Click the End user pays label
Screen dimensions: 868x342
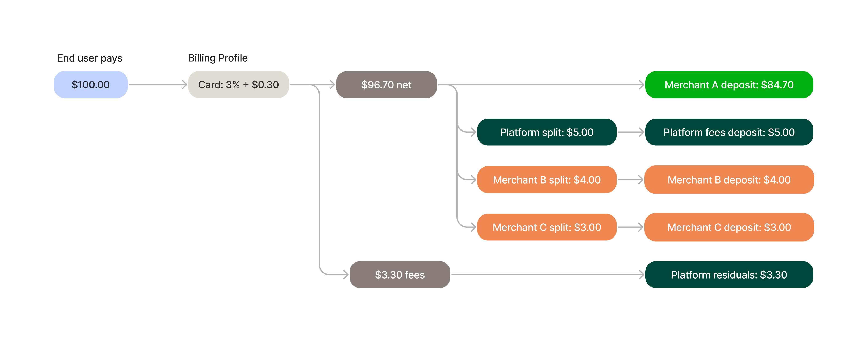tap(90, 58)
